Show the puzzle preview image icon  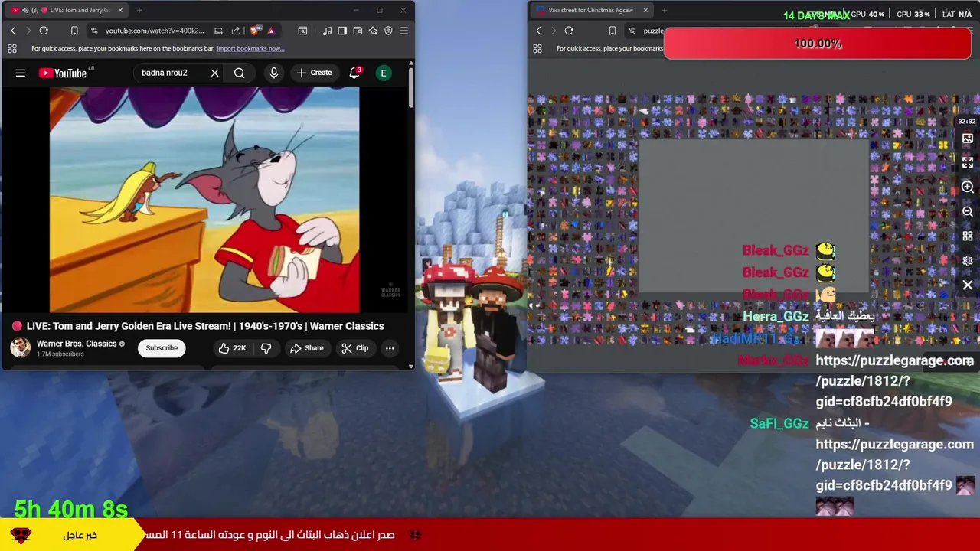click(968, 139)
